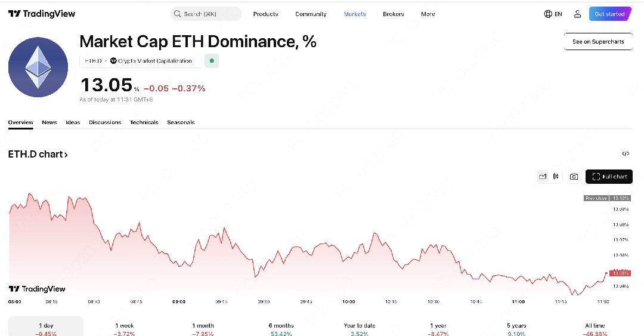Click the green market status icon

point(212,61)
